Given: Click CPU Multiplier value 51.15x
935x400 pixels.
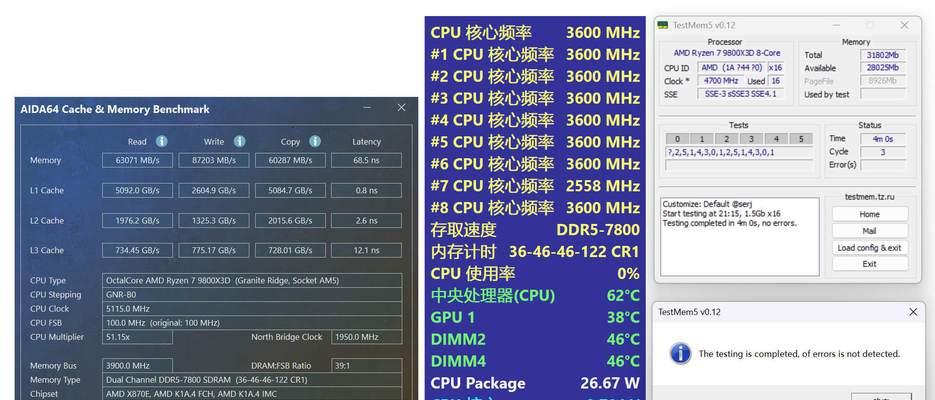Looking at the screenshot, I should point(137,337).
